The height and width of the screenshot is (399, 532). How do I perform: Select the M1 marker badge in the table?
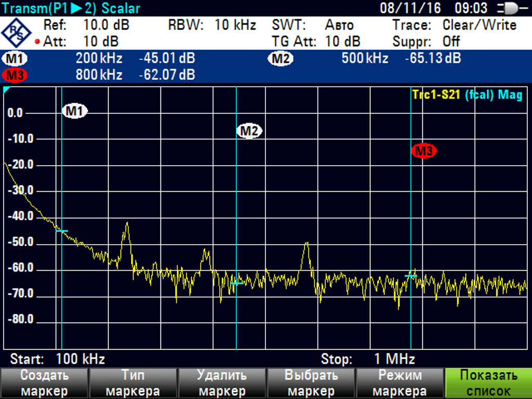[16, 58]
